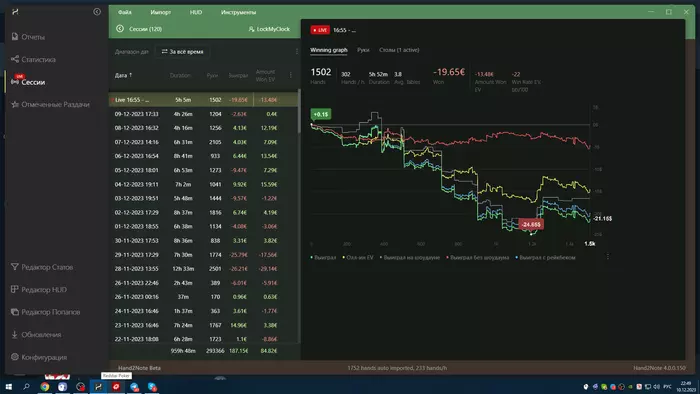Sort sessions by Duration column
The height and width of the screenshot is (394, 700).
click(180, 75)
